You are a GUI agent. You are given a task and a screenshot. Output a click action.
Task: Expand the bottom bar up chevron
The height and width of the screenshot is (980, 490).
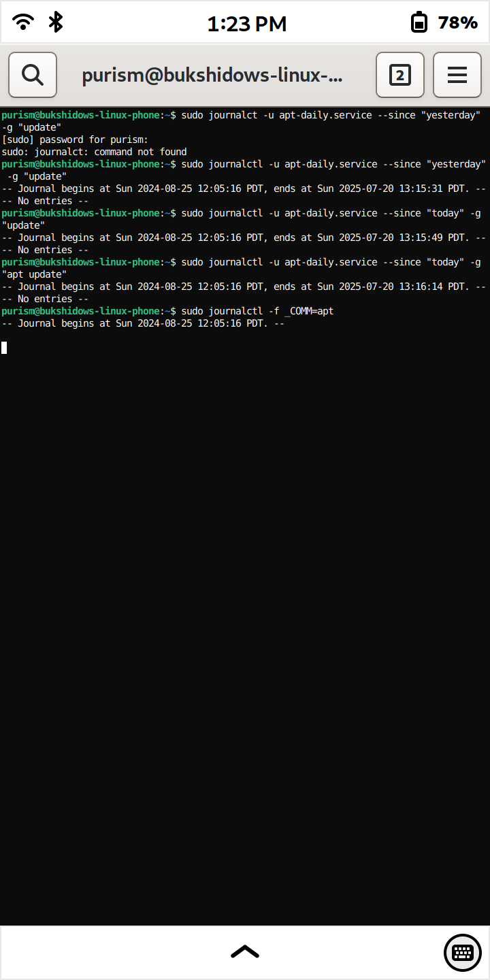(245, 951)
